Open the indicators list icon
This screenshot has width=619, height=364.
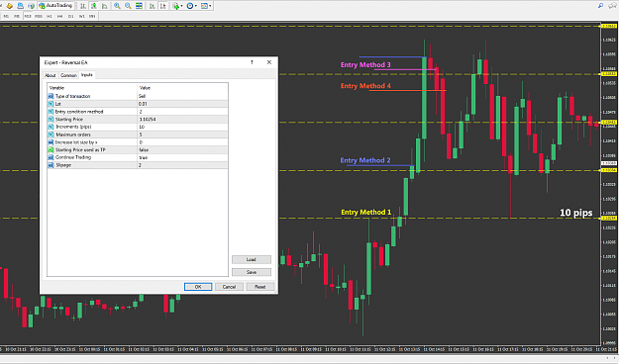pos(175,6)
